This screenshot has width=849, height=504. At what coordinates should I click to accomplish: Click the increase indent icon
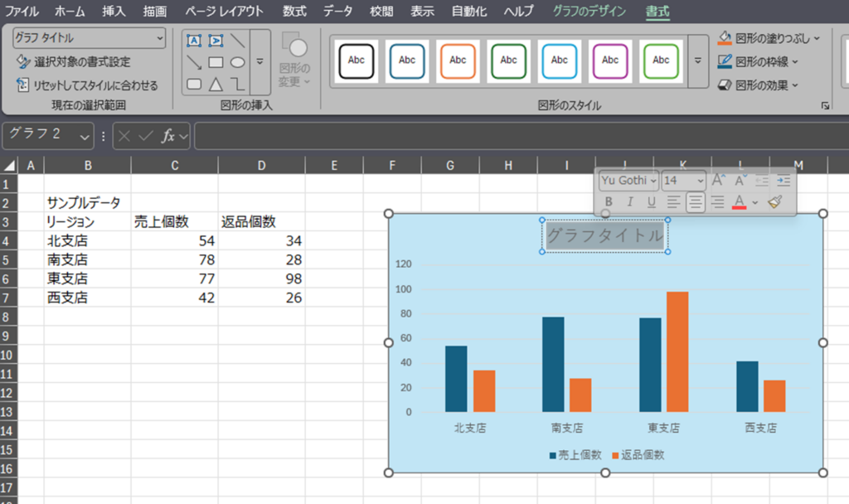[x=784, y=180]
